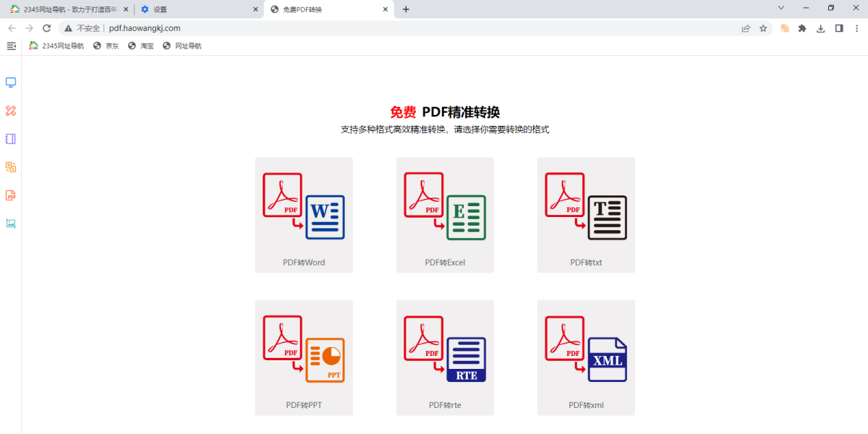Switch to the 2345网址导航 tab
The height and width of the screenshot is (434, 868).
click(69, 9)
